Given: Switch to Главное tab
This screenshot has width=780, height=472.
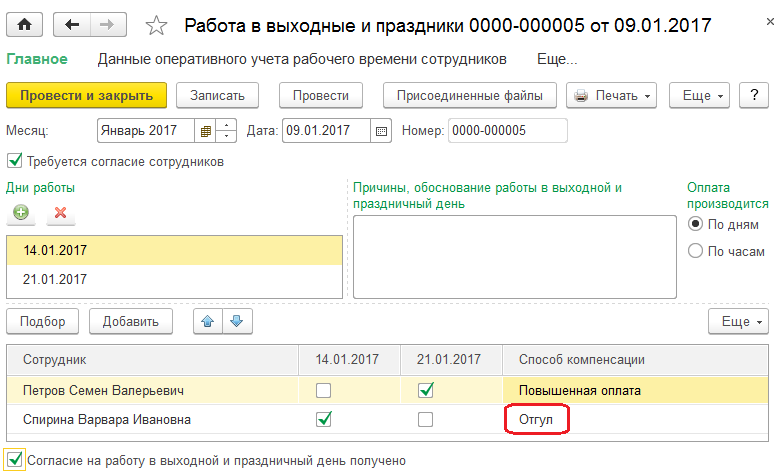Looking at the screenshot, I should click(x=37, y=59).
